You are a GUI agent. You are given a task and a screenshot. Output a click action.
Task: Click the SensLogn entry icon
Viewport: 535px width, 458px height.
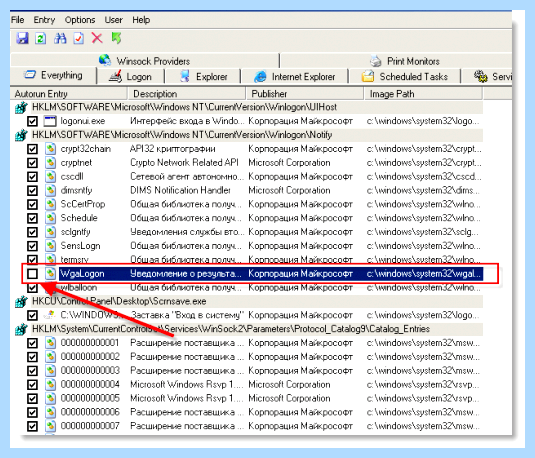pyautogui.click(x=50, y=246)
